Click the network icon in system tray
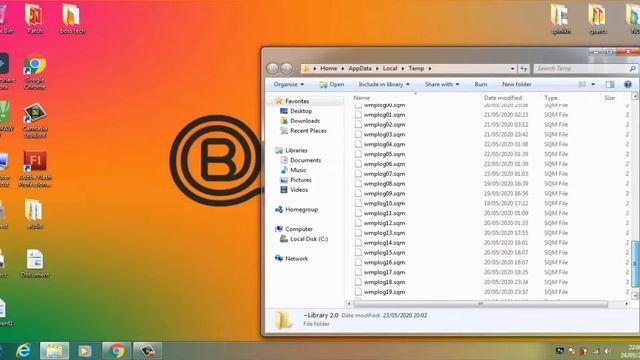Screen dimensions: 640x360 tap(596, 351)
